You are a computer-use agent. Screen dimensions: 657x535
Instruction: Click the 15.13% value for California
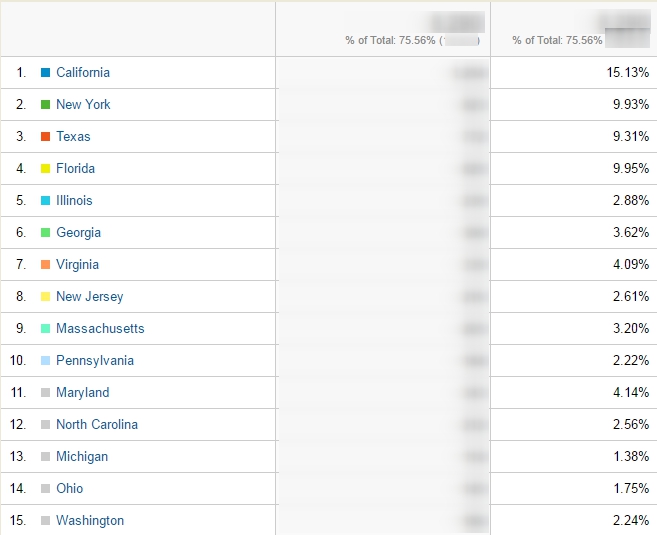coord(628,72)
